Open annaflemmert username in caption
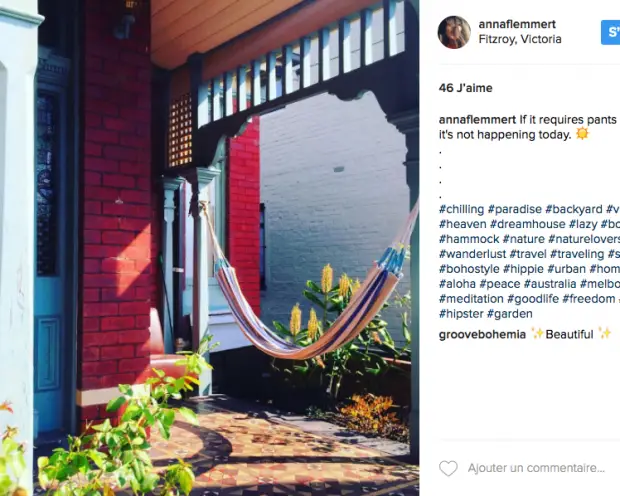Viewport: 620px width, 496px height. pyautogui.click(x=477, y=119)
